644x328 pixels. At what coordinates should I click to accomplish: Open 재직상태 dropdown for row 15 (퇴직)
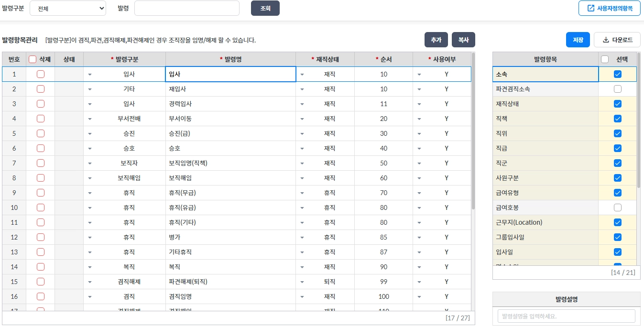[x=302, y=282]
